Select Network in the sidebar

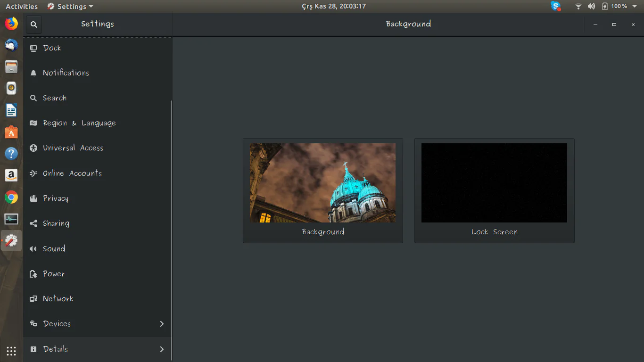coord(98,299)
